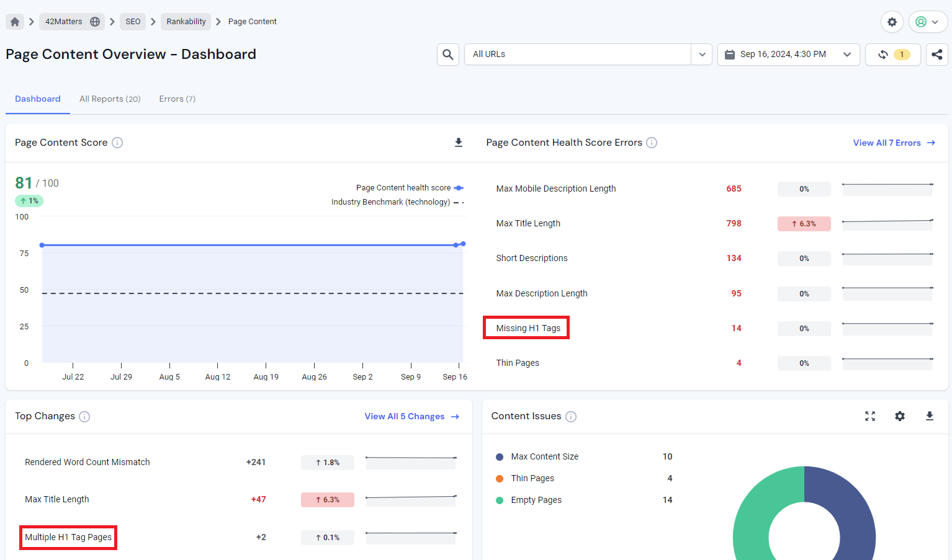Viewport: 952px width, 560px height.
Task: Click the 1.8% badge in Top Changes
Action: (x=328, y=463)
